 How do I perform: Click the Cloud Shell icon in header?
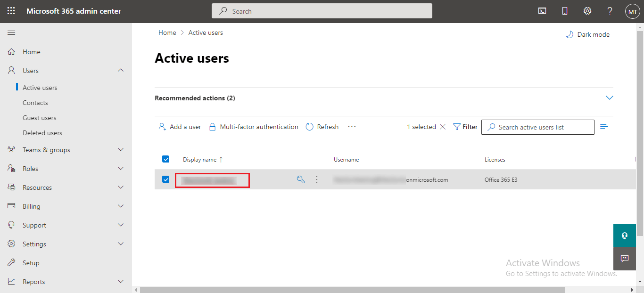coord(542,11)
